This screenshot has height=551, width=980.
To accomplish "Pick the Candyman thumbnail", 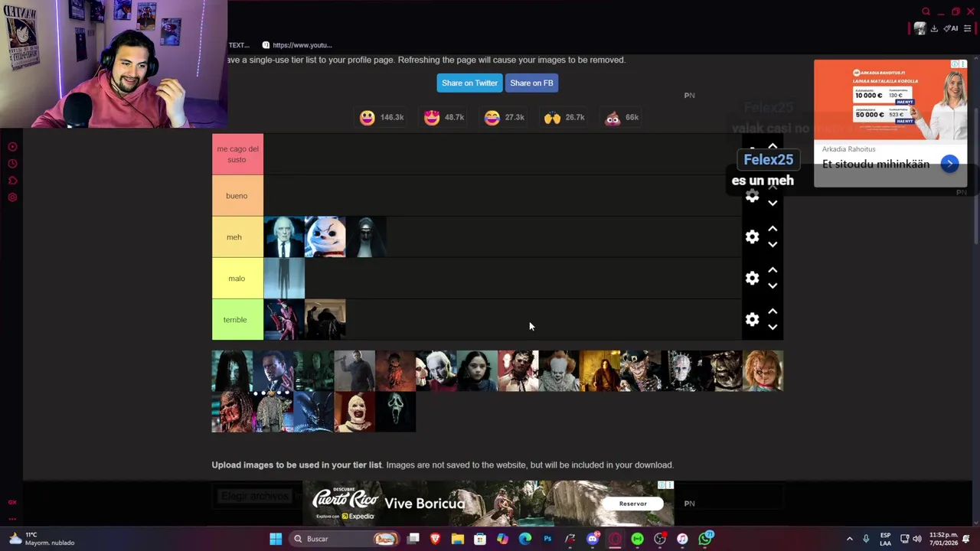I will click(273, 370).
